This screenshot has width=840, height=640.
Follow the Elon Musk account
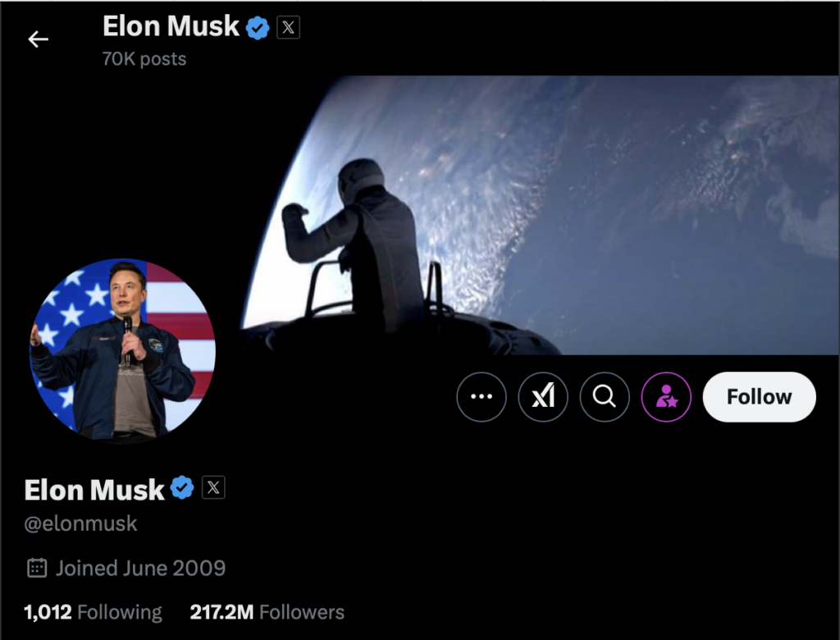coord(759,396)
